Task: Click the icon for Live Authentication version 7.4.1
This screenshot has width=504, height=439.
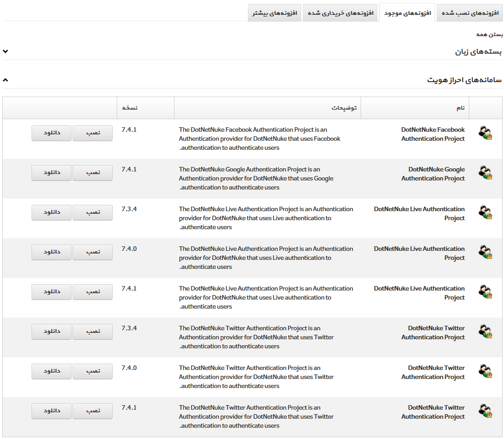Action: click(485, 292)
